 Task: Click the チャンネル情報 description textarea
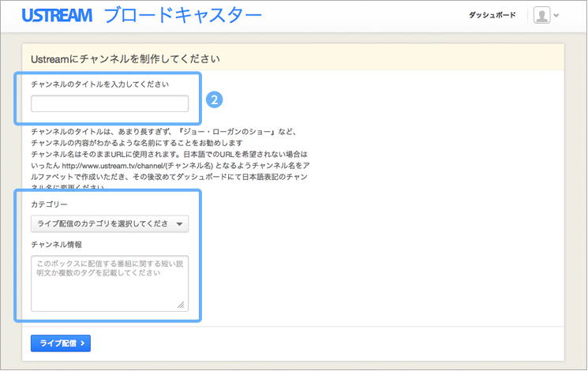[x=110, y=283]
